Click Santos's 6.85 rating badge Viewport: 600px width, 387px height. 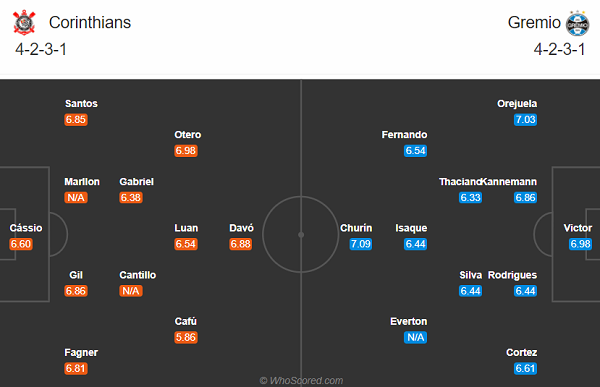tap(76, 119)
